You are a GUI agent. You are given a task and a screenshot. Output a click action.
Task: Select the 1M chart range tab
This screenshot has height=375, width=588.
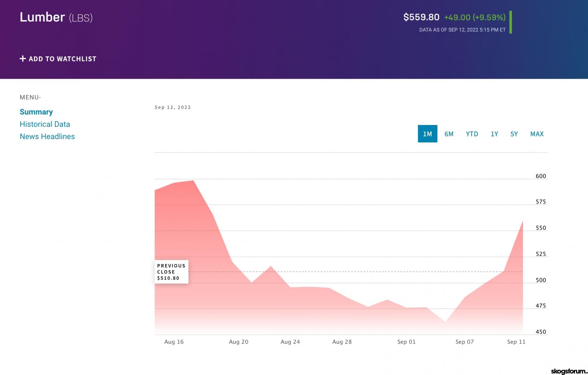click(x=428, y=134)
